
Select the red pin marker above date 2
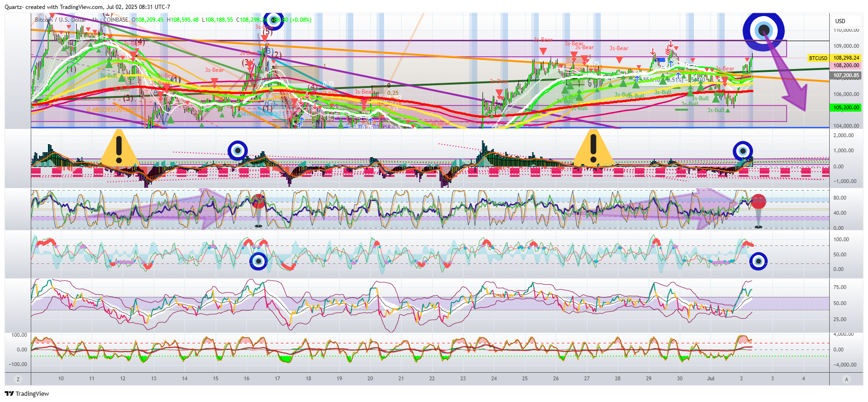758,211
